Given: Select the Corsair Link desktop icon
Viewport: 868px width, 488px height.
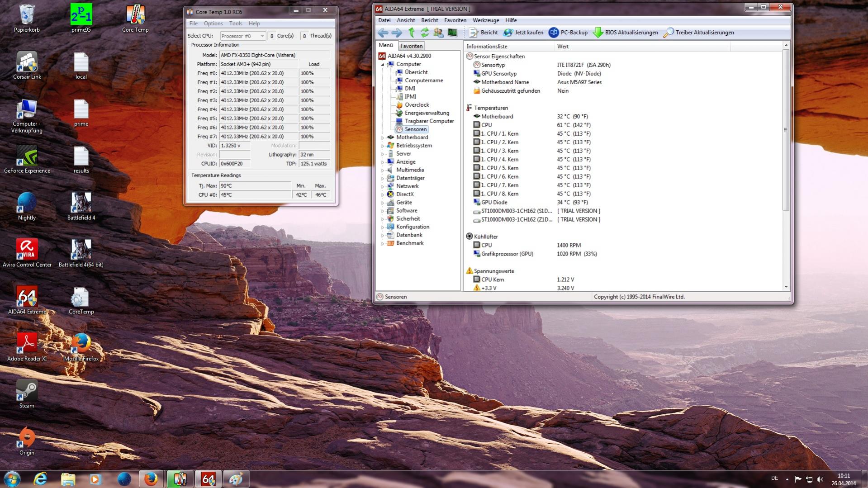Looking at the screenshot, I should pos(27,66).
